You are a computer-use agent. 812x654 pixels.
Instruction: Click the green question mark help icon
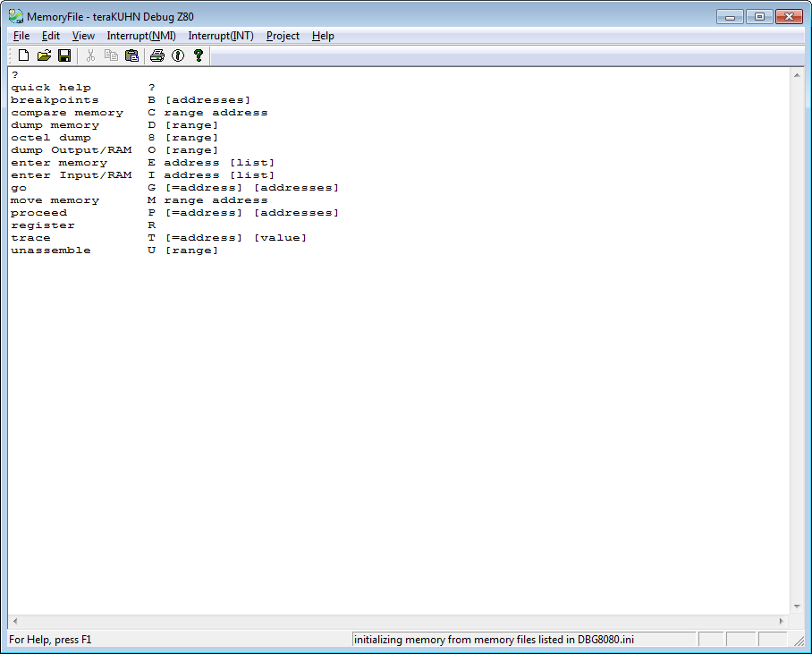tap(199, 56)
